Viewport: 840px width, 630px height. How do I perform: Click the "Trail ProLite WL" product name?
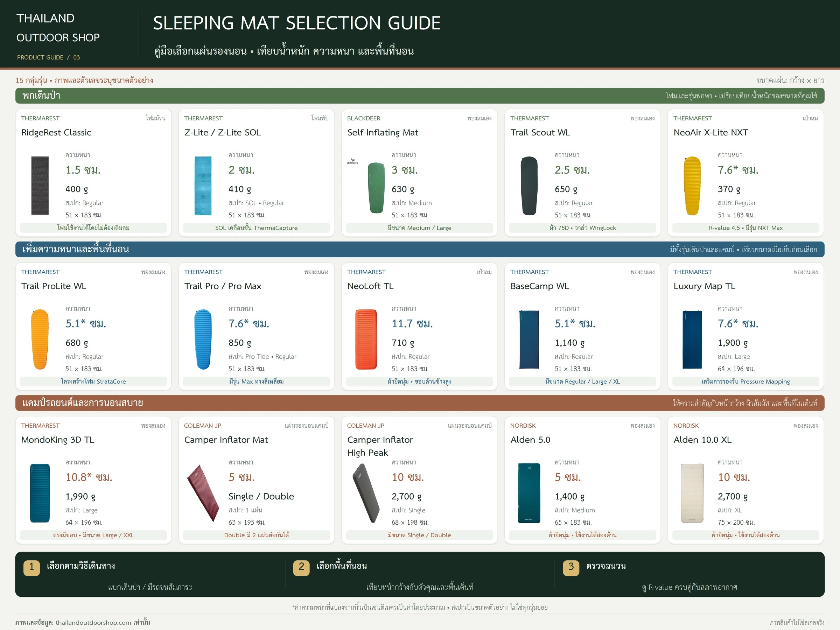[54, 286]
